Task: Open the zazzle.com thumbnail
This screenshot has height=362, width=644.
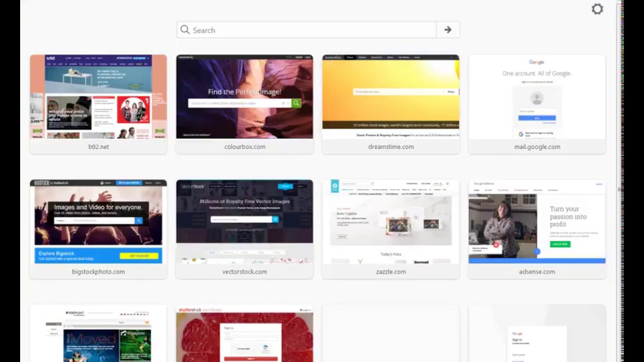Action: [391, 221]
